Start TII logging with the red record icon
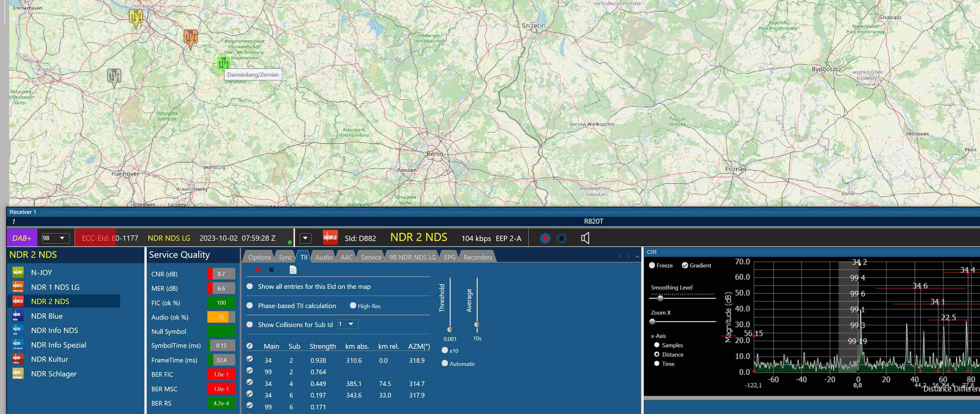This screenshot has width=980, height=414. coord(258,270)
